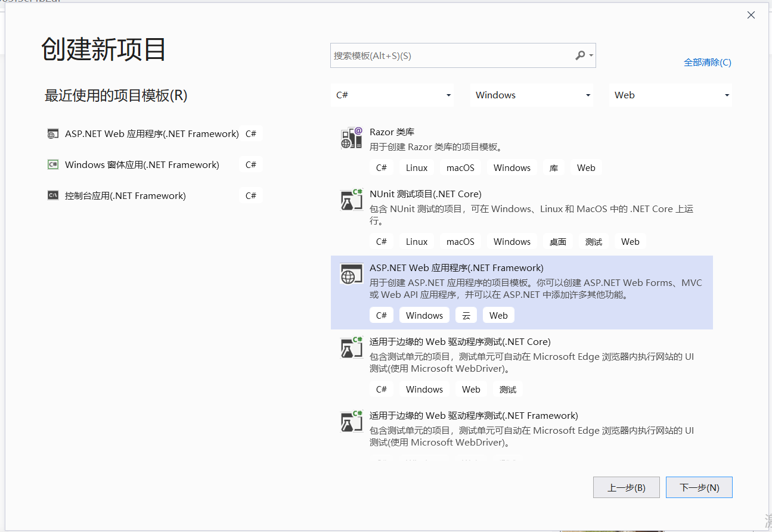772x532 pixels.
Task: Select the NUnit 测试项目 flask icon
Action: 351,200
